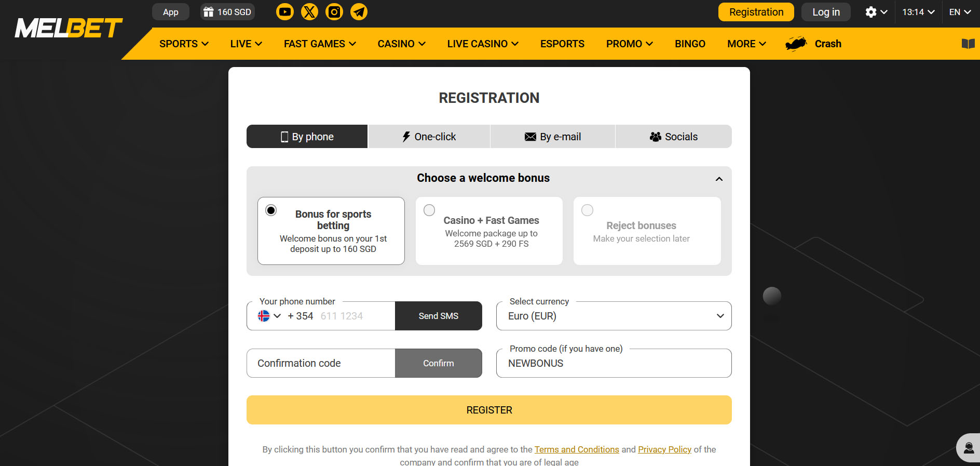Open the Select currency dropdown
Image resolution: width=980 pixels, height=466 pixels.
click(x=614, y=316)
